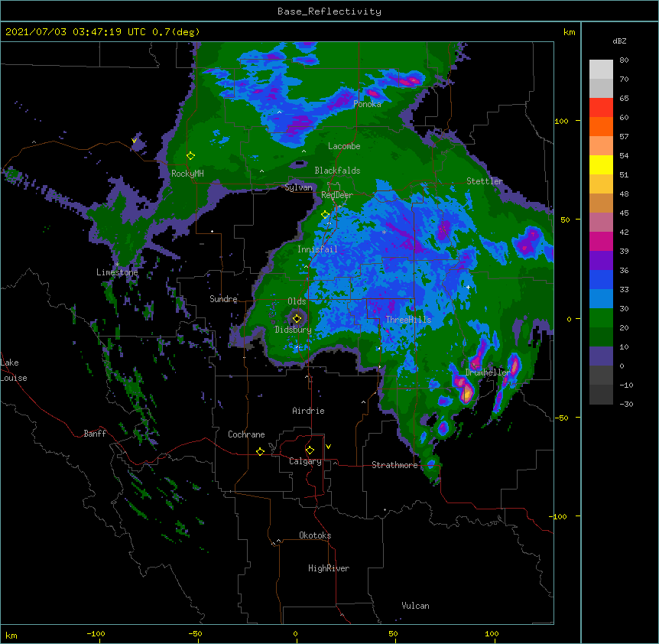Click the 42 value in the dBZ legend
Image resolution: width=659 pixels, height=644 pixels.
click(x=624, y=232)
